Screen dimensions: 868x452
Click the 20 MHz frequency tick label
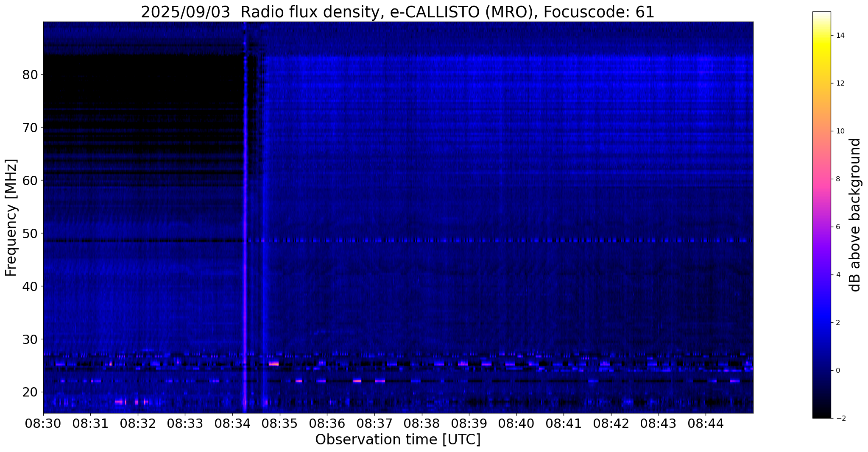[x=30, y=392]
